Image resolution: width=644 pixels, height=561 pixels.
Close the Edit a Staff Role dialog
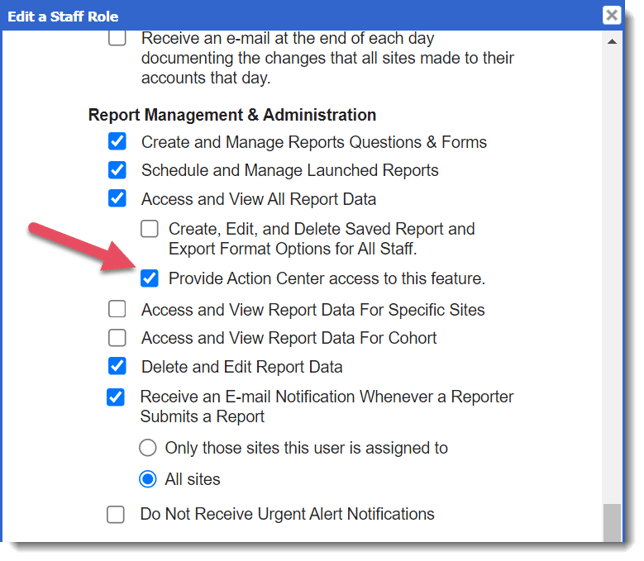612,15
